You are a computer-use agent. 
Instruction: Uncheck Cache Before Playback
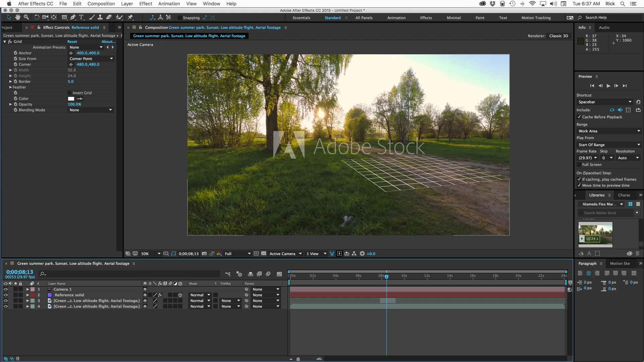tap(579, 117)
